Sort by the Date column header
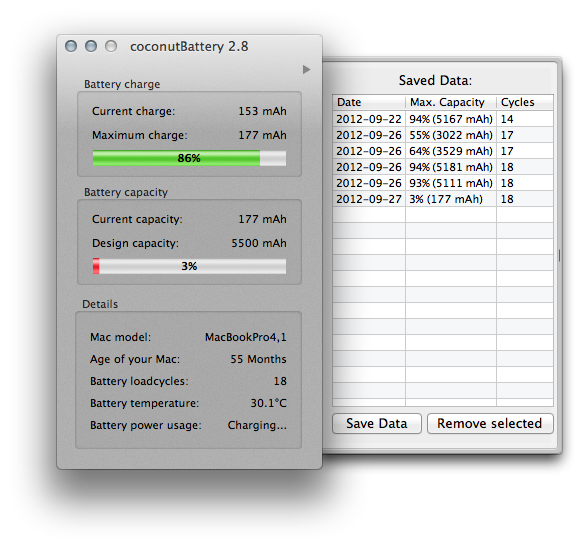 (x=369, y=102)
